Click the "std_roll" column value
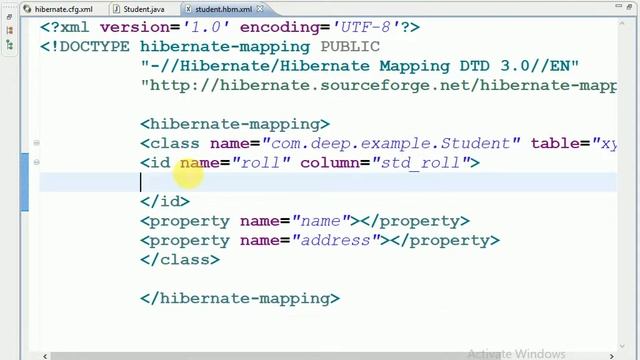640x360 pixels. (421, 163)
